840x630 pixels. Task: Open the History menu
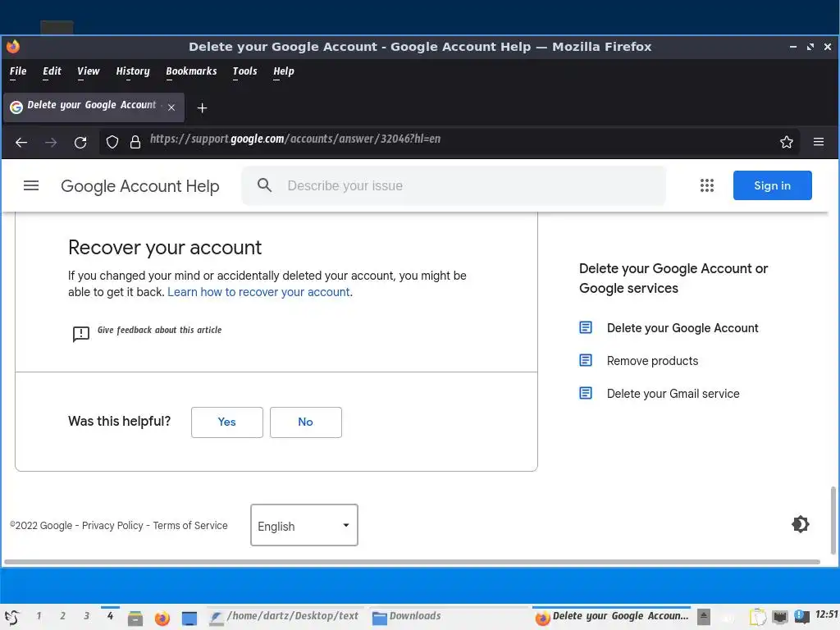pos(133,71)
